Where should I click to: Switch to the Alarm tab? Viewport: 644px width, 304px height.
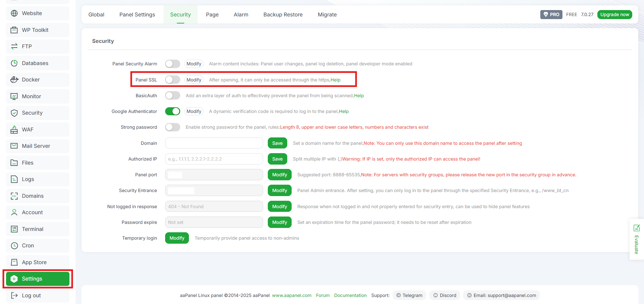241,14
